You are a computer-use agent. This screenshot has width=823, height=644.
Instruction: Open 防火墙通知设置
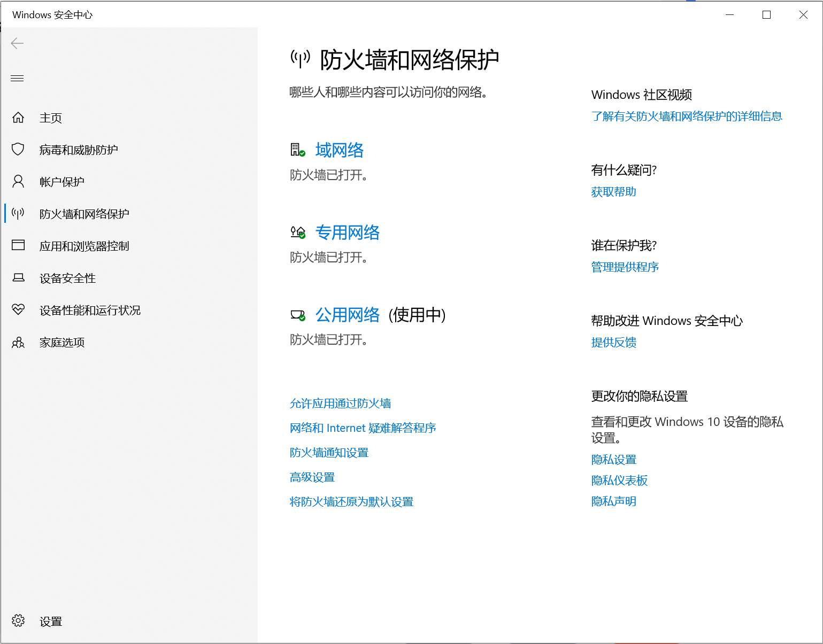[328, 452]
